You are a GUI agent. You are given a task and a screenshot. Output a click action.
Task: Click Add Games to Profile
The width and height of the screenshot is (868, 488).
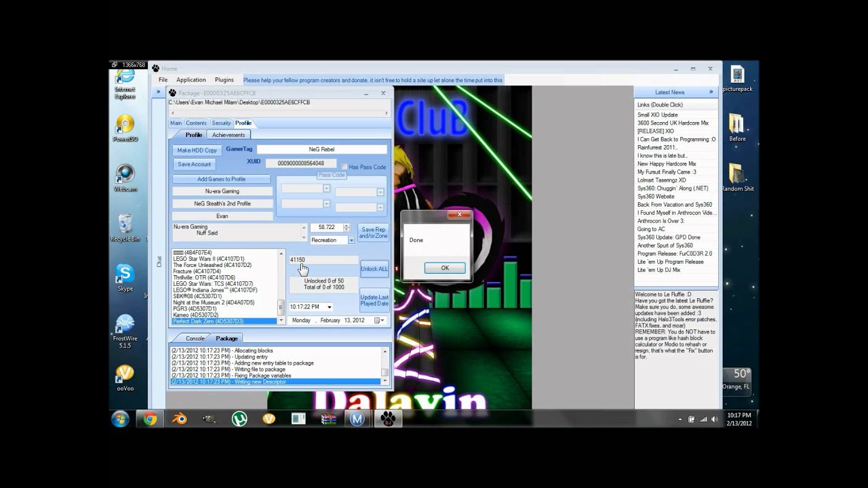tap(221, 179)
